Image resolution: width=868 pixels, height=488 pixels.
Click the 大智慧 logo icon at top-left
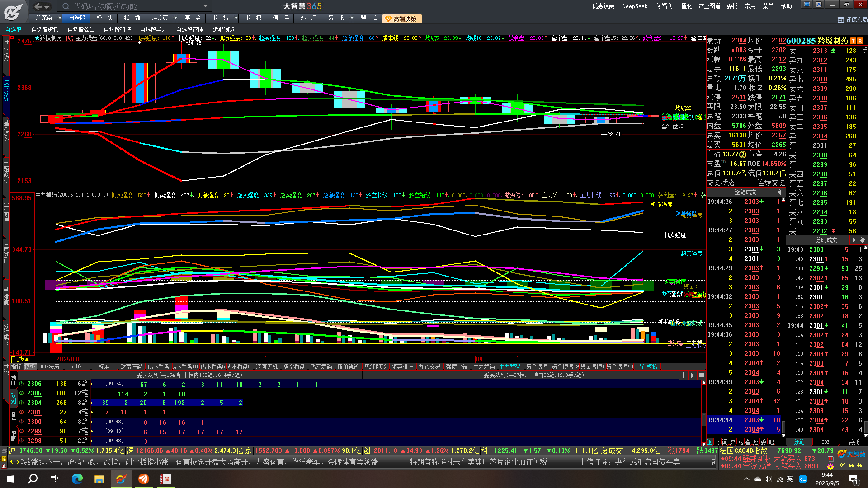pyautogui.click(x=14, y=11)
